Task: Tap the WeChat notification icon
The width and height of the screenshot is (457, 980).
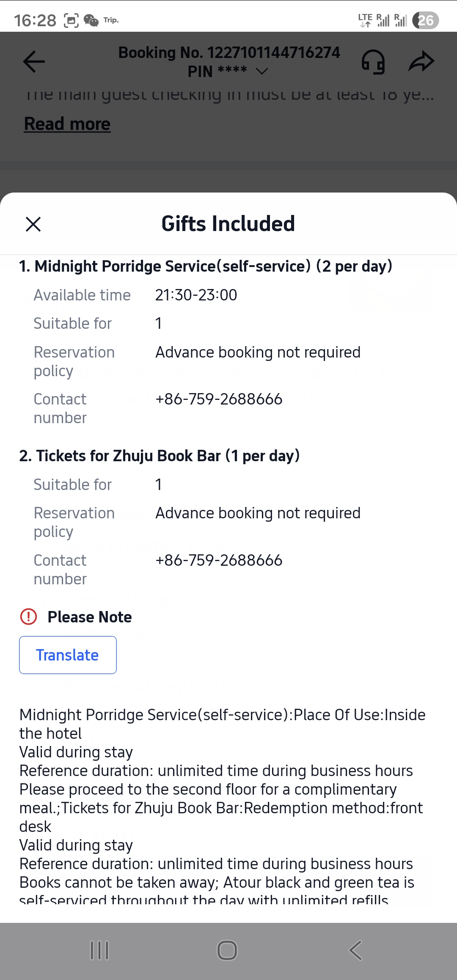Action: [91, 20]
